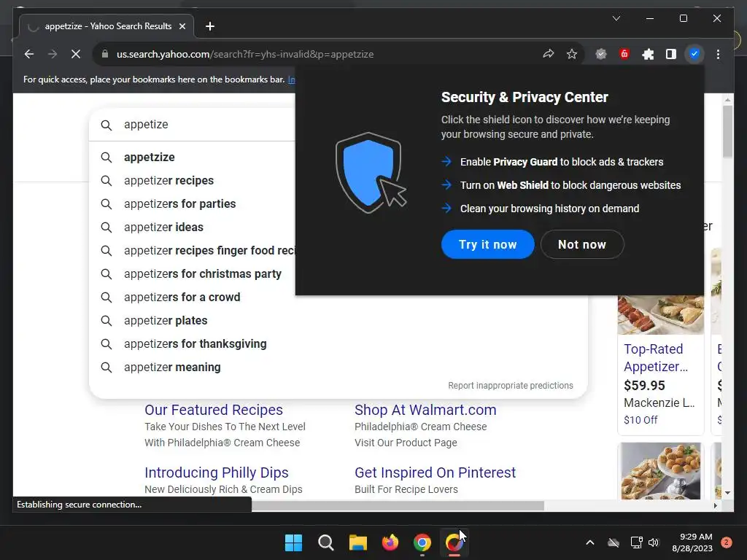Viewport: 747px width, 560px height.
Task: Open the Get Inspired On Pinterest link
Action: coord(435,472)
